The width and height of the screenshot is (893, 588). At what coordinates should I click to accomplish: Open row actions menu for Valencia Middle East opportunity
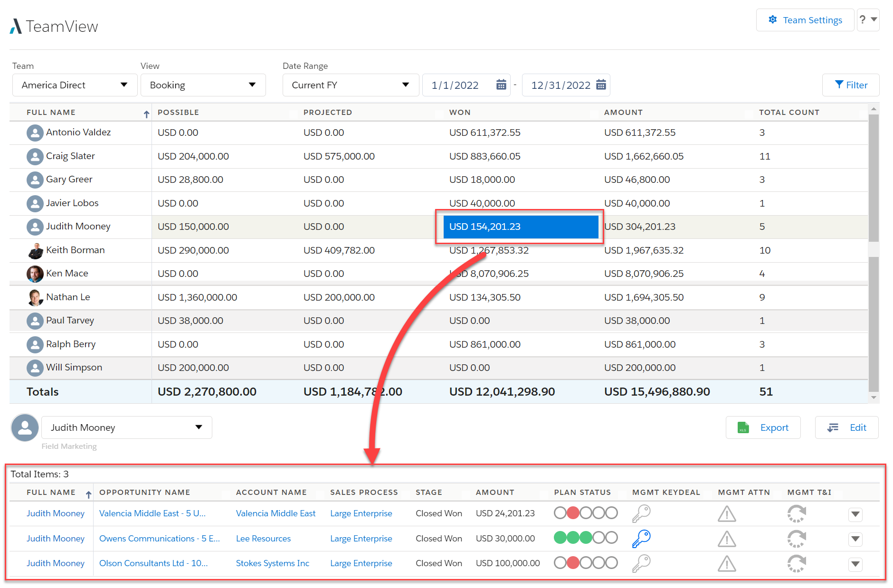tap(855, 514)
